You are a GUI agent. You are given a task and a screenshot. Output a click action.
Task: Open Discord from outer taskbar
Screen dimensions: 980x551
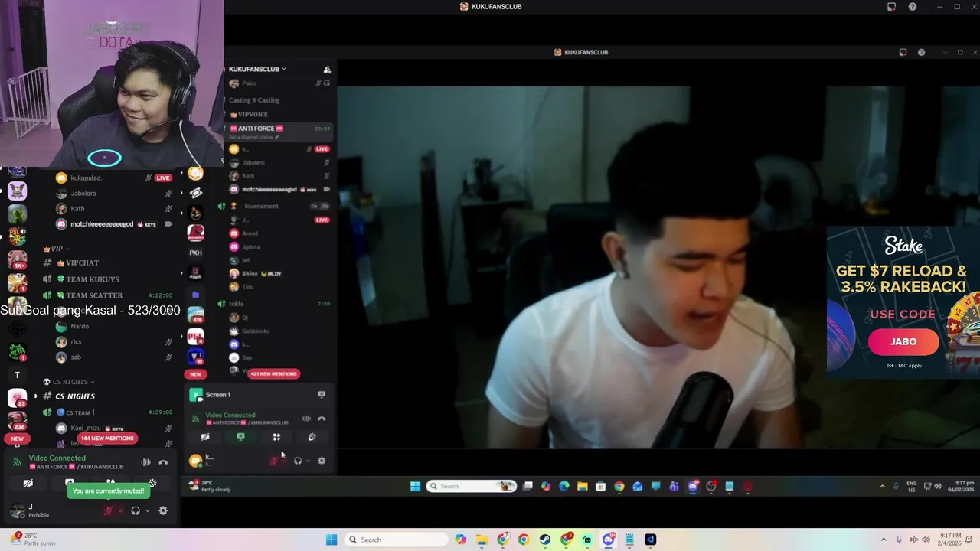[609, 540]
